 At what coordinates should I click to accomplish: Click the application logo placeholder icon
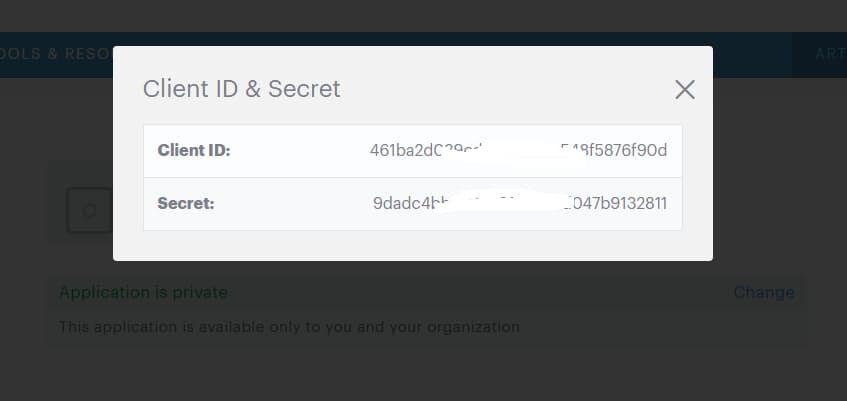89,210
